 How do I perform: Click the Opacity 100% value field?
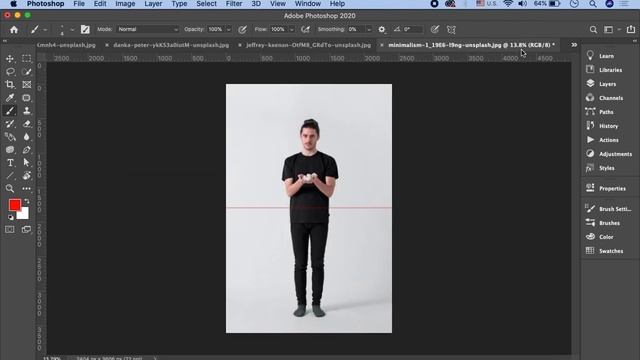216,29
